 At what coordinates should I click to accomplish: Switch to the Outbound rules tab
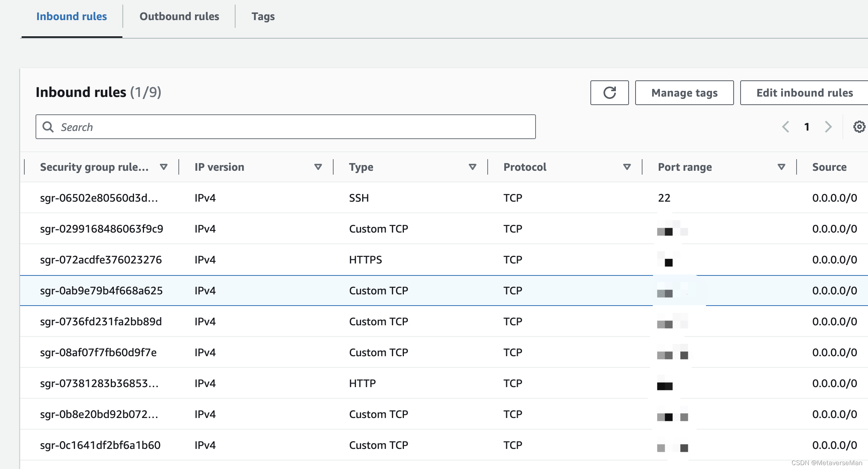coord(180,16)
